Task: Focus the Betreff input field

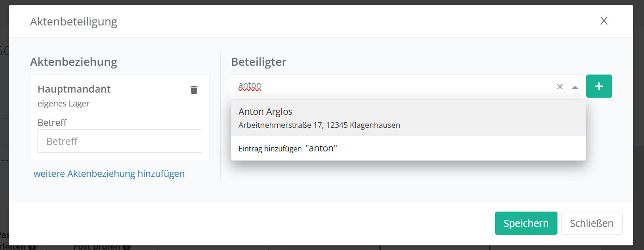Action: [x=120, y=141]
